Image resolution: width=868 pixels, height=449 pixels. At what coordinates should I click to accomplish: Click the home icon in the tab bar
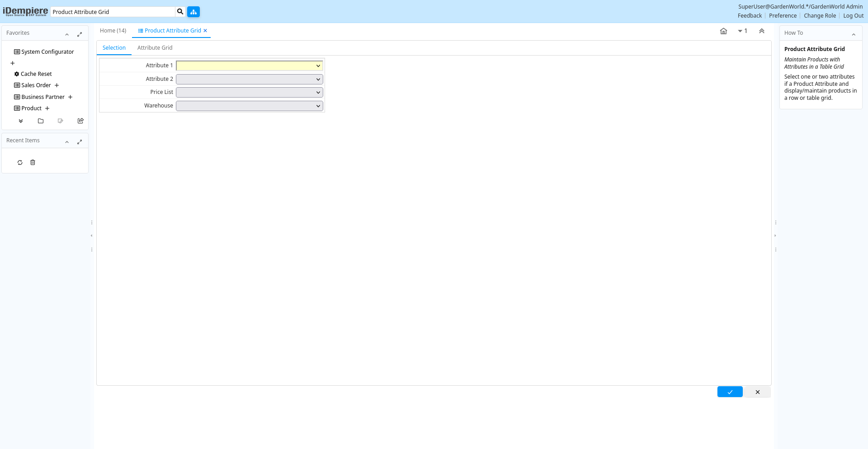pos(723,31)
